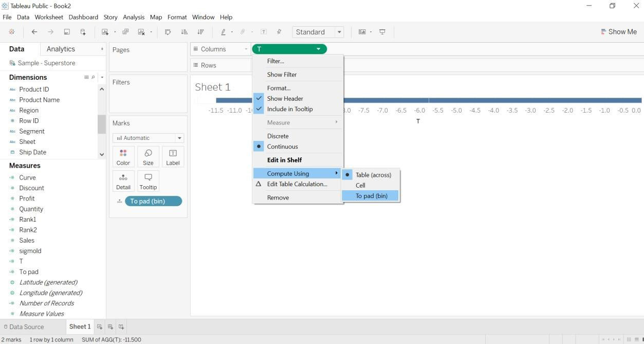This screenshot has height=344, width=644.
Task: Click the Dimensions list scrollbar
Action: point(102,124)
